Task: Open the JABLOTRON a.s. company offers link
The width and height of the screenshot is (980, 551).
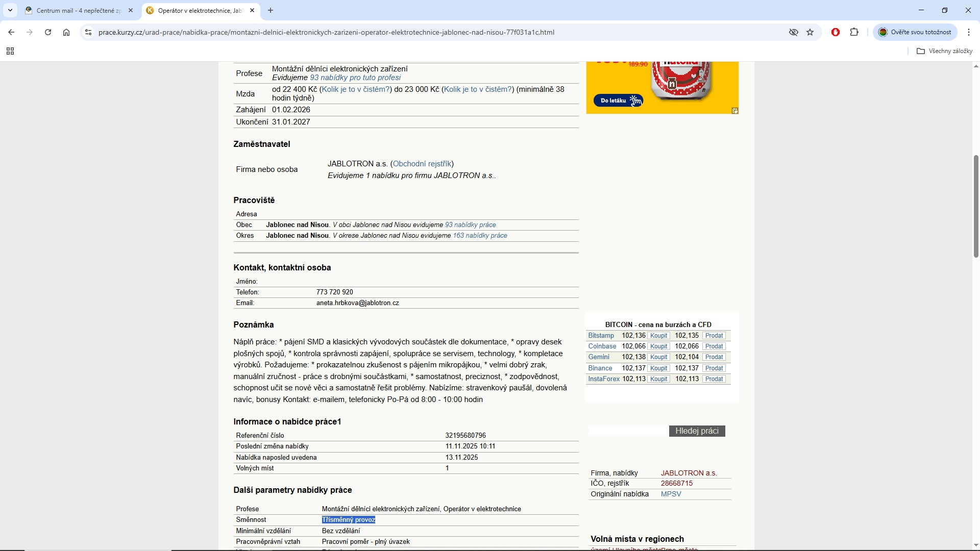Action: click(x=689, y=473)
